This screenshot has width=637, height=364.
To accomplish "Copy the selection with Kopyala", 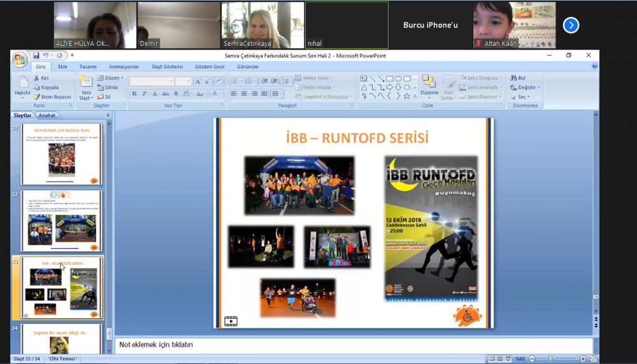I will pos(46,87).
